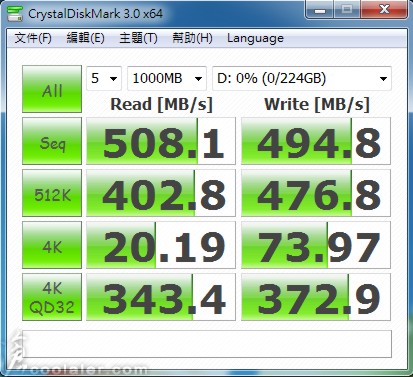
Task: Click the empty comment text field at bottom
Action: pyautogui.click(x=207, y=344)
